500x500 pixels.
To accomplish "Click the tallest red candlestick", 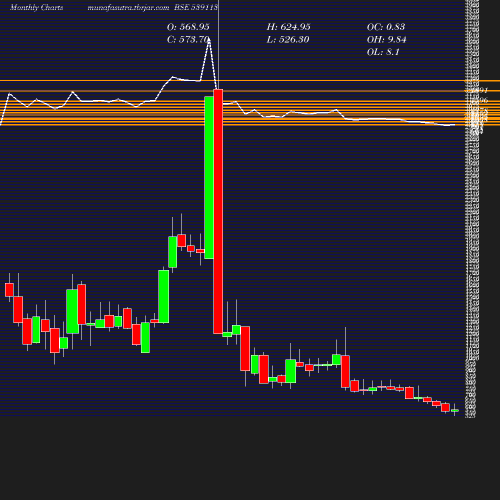I will [x=218, y=211].
